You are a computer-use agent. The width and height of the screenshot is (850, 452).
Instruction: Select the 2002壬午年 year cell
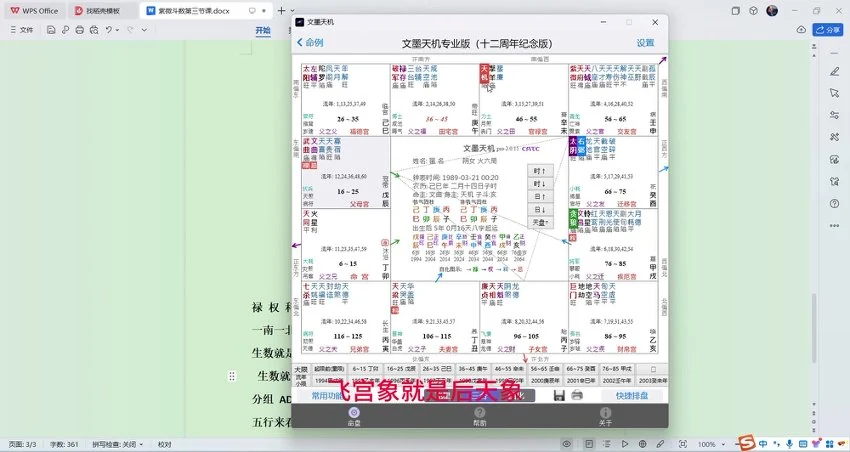[617, 380]
